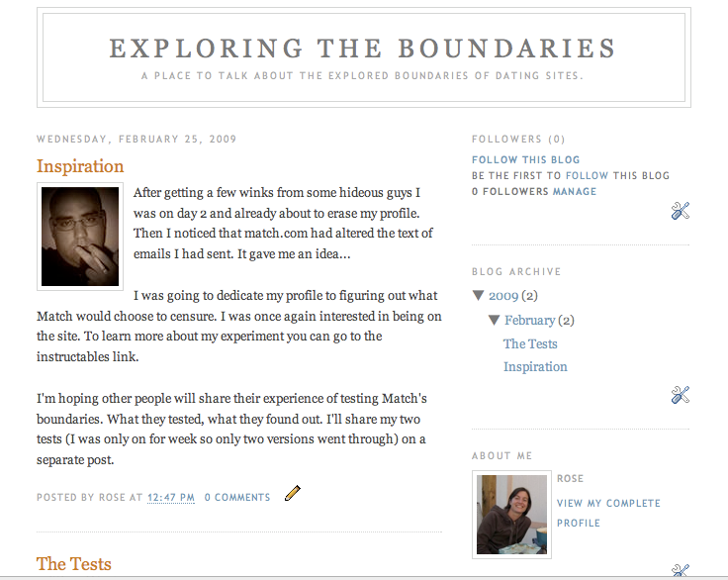Click the 12:47 PM timestamp permalink
The width and height of the screenshot is (728, 580).
click(x=171, y=498)
